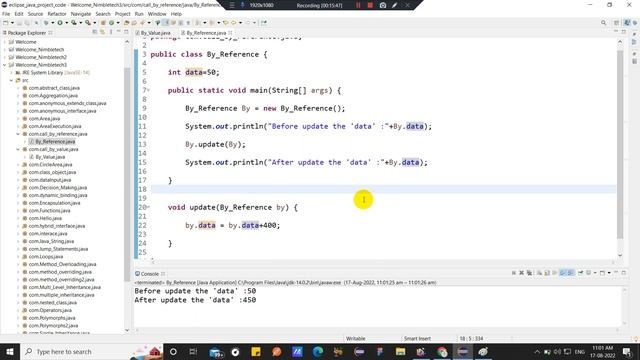Open Microsoft Edge from taskbar

(318, 351)
